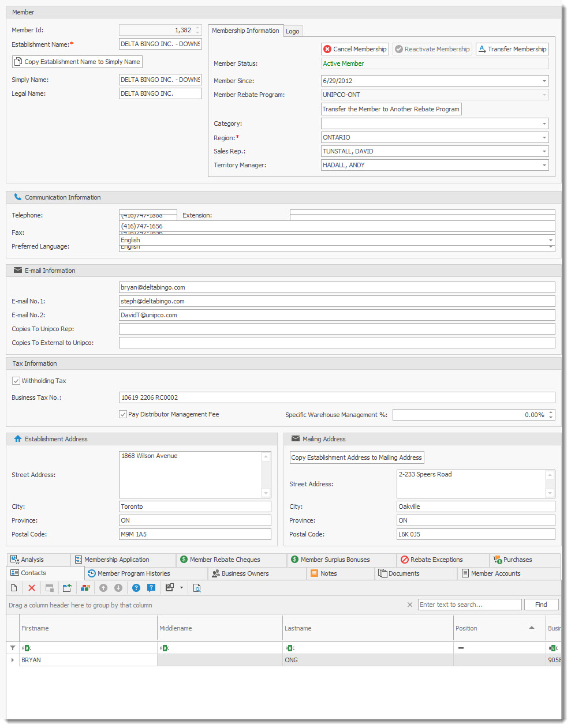This screenshot has width=571, height=728.
Task: Click the colored blocks icon in toolbar
Action: coord(85,588)
